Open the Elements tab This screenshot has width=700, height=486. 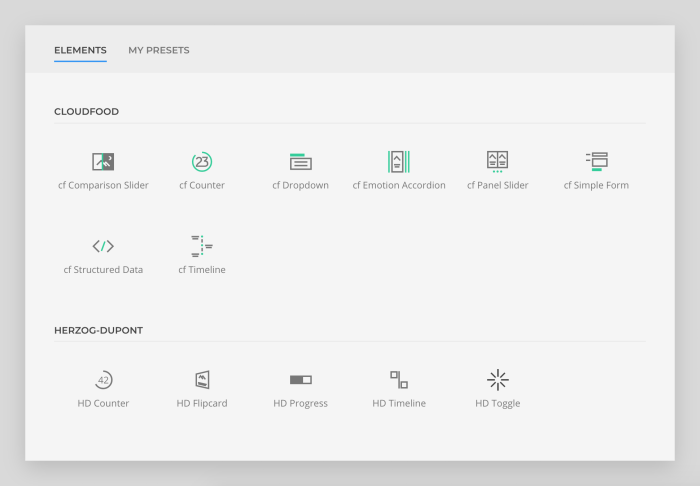[x=80, y=50]
